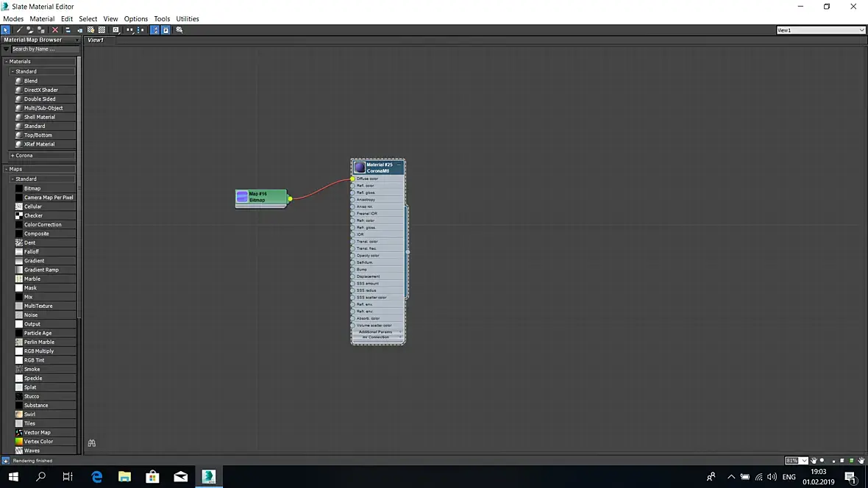Toggle Parameter Editor panel button
Image resolution: width=868 pixels, height=488 pixels.
point(166,30)
